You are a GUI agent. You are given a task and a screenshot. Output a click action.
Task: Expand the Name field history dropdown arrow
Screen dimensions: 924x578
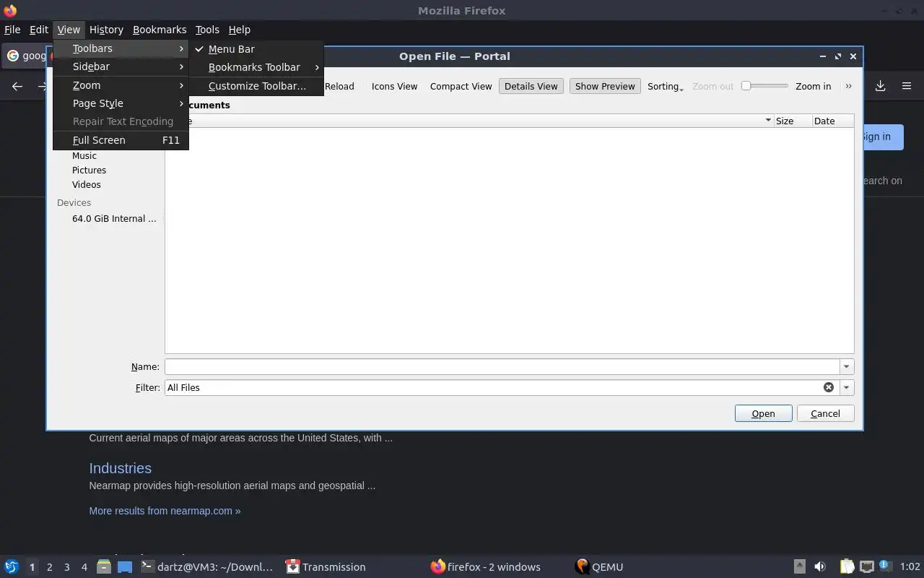tap(847, 366)
